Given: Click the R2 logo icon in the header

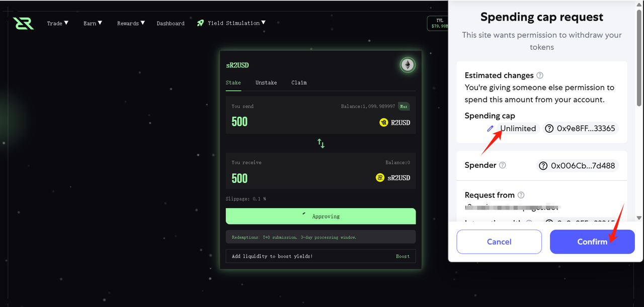Looking at the screenshot, I should pos(23,23).
